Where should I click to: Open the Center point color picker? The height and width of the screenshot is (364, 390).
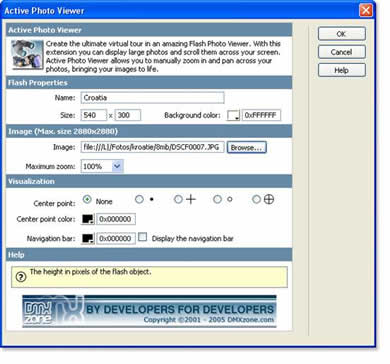click(88, 219)
